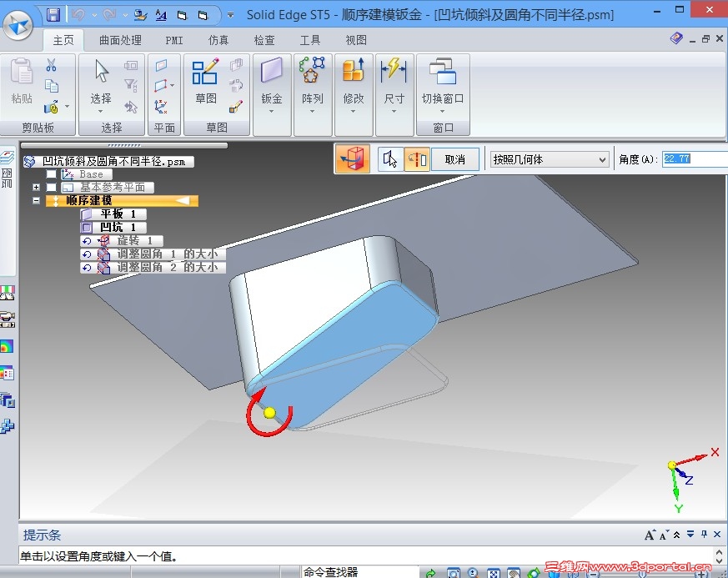The width and height of the screenshot is (728, 578).
Task: Switch to the 主页 ribbon tab
Action: point(63,40)
